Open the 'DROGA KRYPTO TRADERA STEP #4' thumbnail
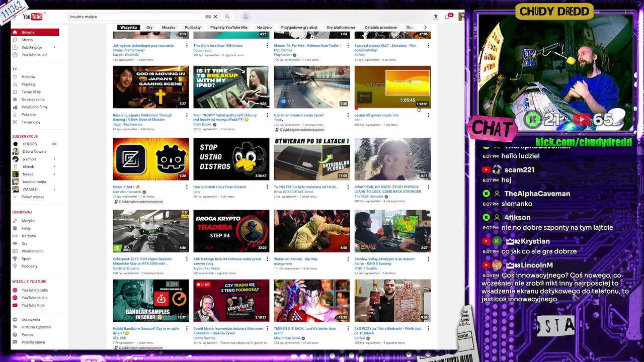 231,231
